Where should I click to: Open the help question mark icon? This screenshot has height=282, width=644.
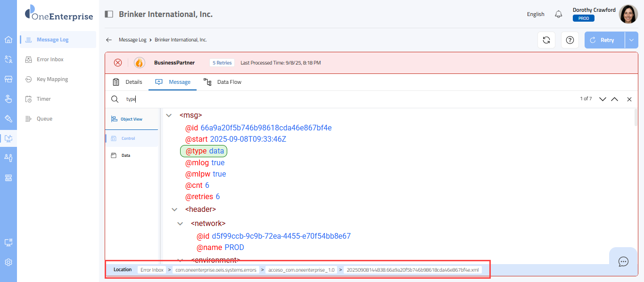(x=570, y=40)
